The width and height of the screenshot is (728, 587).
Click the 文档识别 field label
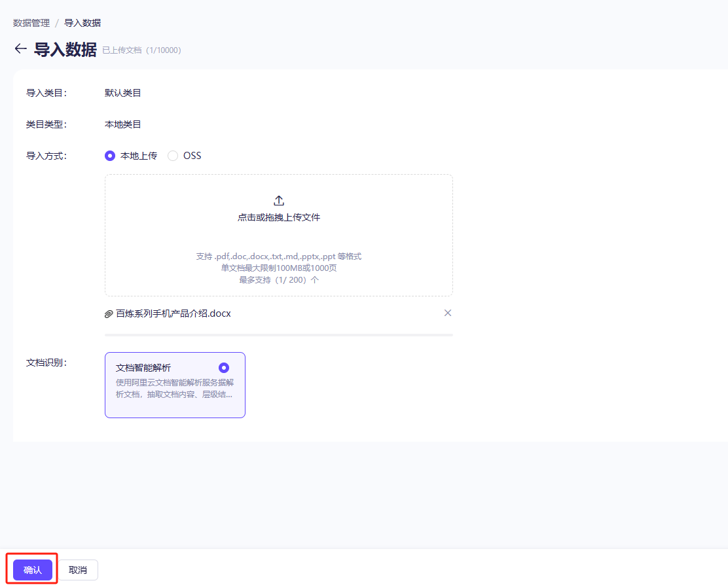click(46, 363)
